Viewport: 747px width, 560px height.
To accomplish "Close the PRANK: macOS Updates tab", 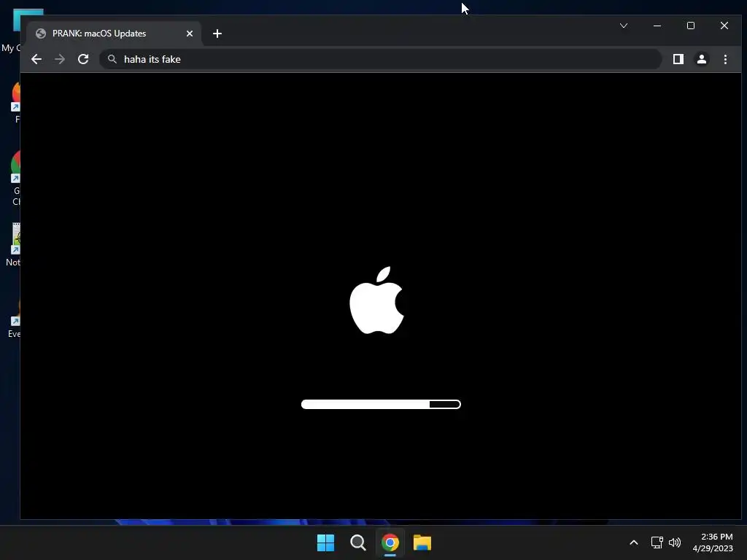I will tap(190, 34).
